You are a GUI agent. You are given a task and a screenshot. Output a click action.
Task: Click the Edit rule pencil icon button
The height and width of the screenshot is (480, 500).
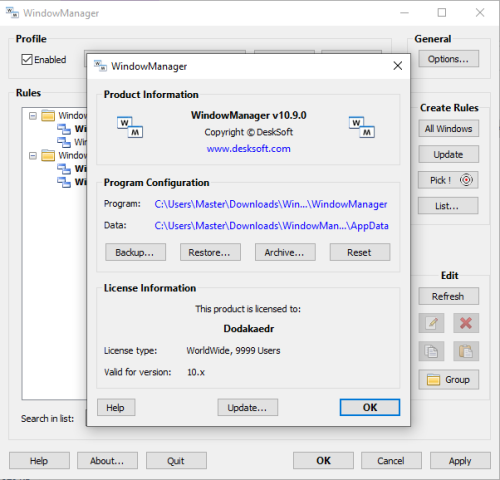tap(431, 323)
